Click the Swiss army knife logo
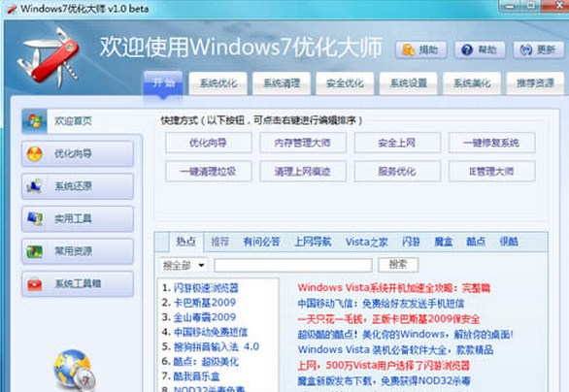The width and height of the screenshot is (569, 392). [x=49, y=58]
